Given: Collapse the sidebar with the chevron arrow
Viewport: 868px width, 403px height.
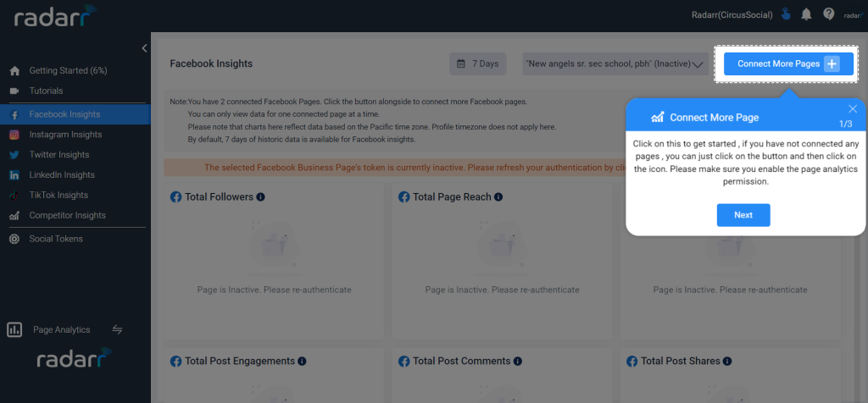Looking at the screenshot, I should pos(144,48).
